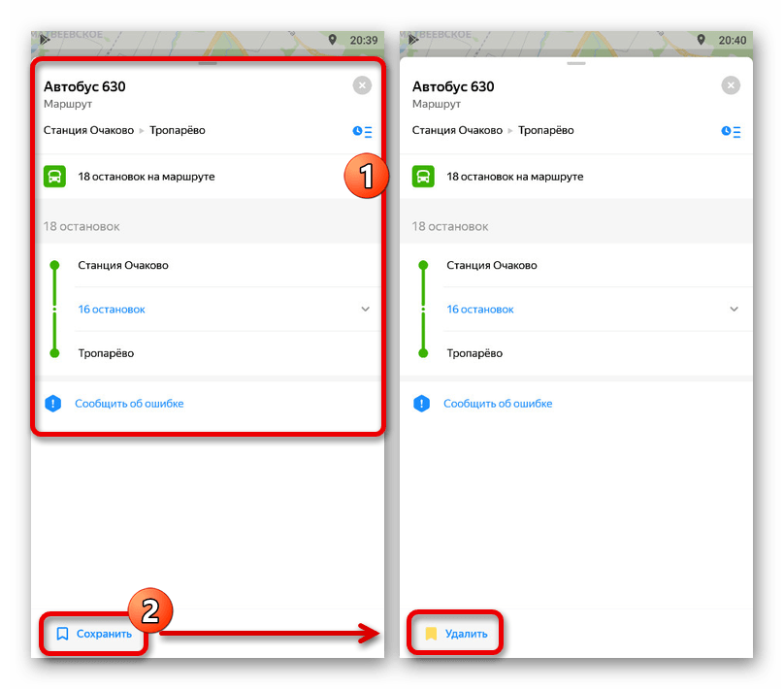Tap green bus icon in right panel
The width and height of the screenshot is (784, 689).
click(423, 177)
